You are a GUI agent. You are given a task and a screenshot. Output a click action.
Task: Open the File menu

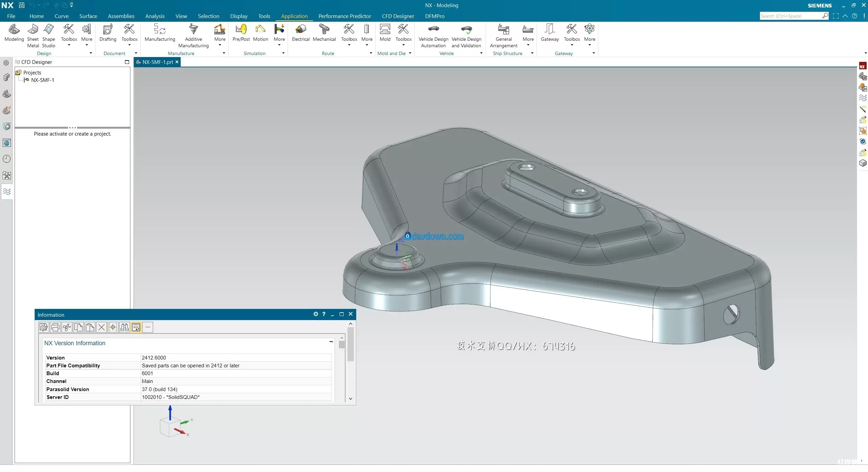(x=11, y=16)
